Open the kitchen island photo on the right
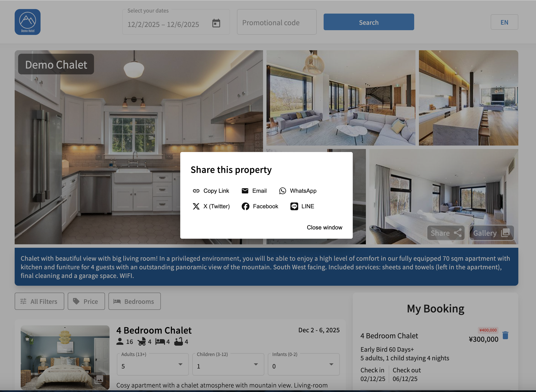Screen dimensions: 536x392 point(468,98)
